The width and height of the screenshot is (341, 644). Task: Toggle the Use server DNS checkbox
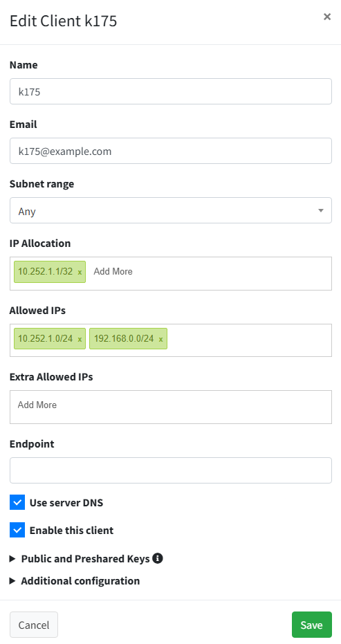tap(17, 502)
